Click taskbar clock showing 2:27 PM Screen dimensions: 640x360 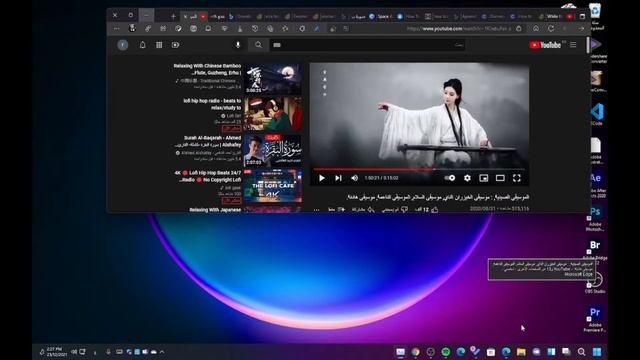coord(56,352)
